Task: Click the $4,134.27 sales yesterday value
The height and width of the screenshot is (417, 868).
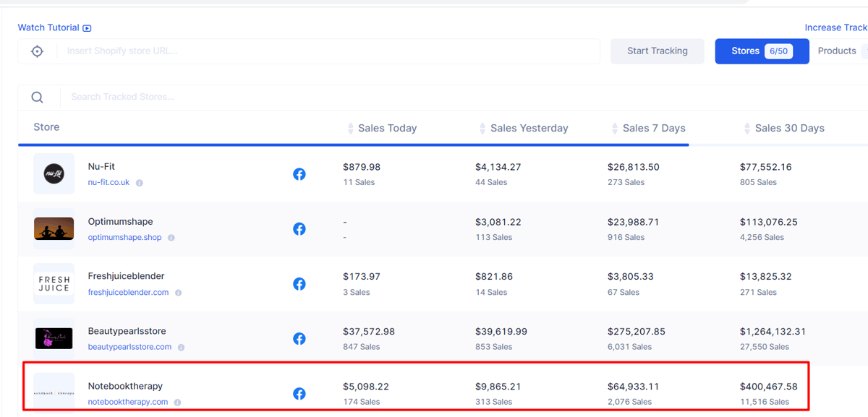Action: 498,167
